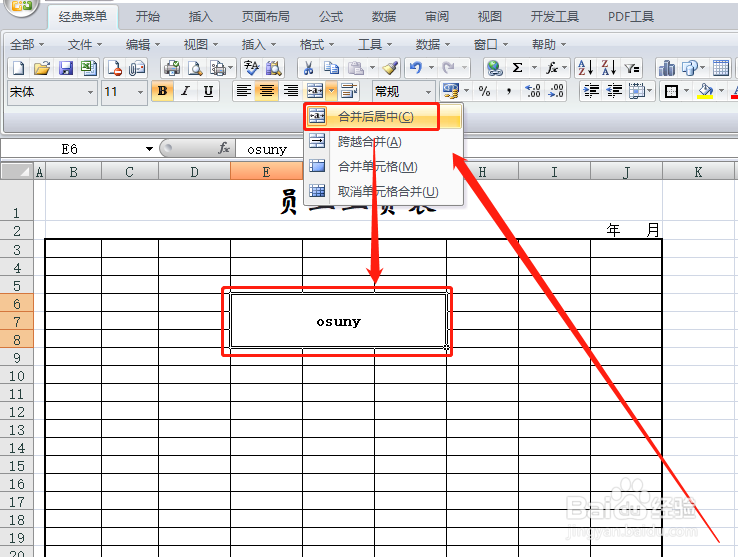Image resolution: width=738 pixels, height=557 pixels.
Task: Click the filter funnel icon
Action: (x=632, y=69)
